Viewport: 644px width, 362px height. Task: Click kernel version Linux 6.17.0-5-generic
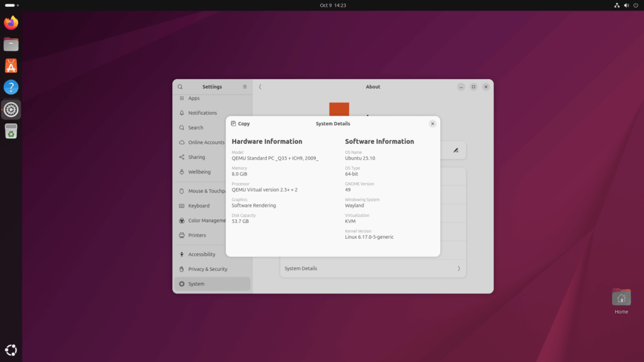(369, 237)
